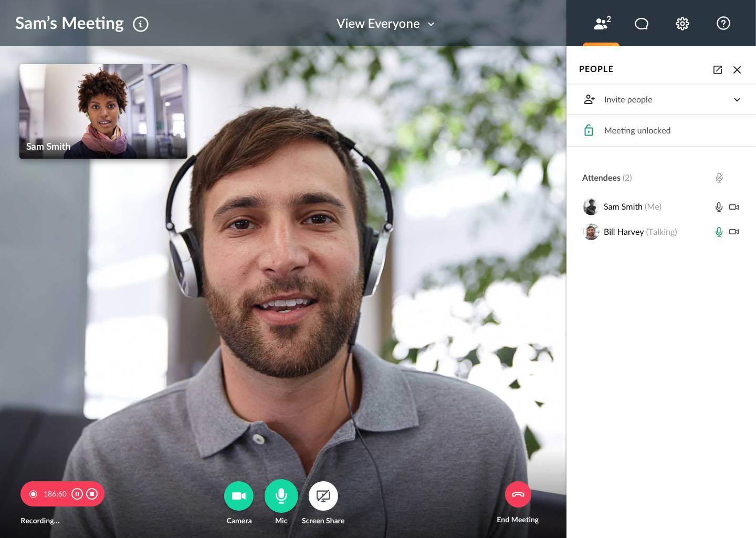This screenshot has height=538, width=756.
Task: Open the chat panel icon
Action: (641, 24)
